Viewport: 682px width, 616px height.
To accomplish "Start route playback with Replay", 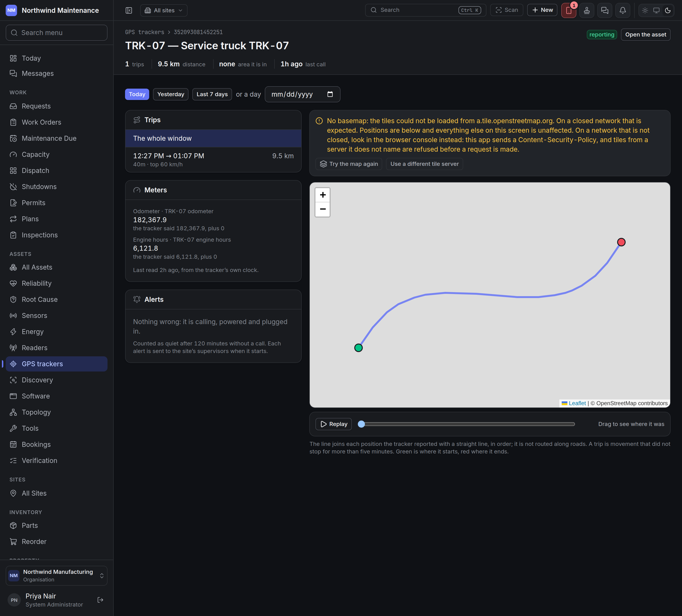I will tap(333, 424).
